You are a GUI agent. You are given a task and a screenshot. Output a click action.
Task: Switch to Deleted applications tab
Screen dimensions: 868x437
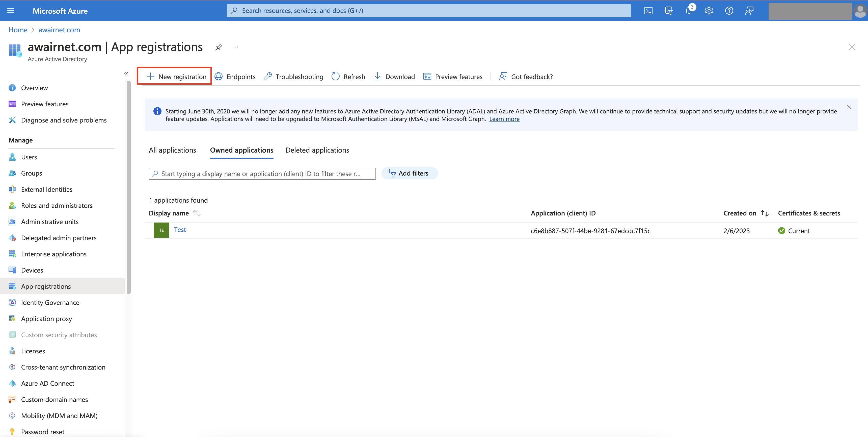point(317,150)
